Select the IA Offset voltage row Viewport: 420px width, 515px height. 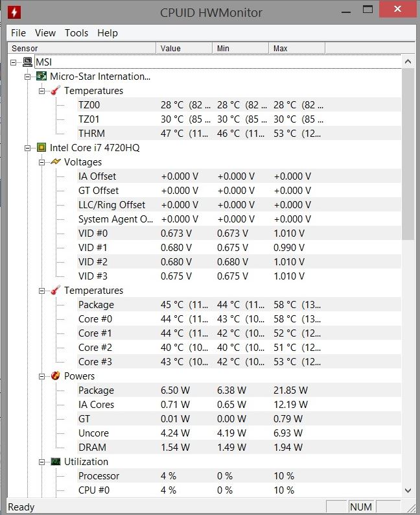click(239, 176)
